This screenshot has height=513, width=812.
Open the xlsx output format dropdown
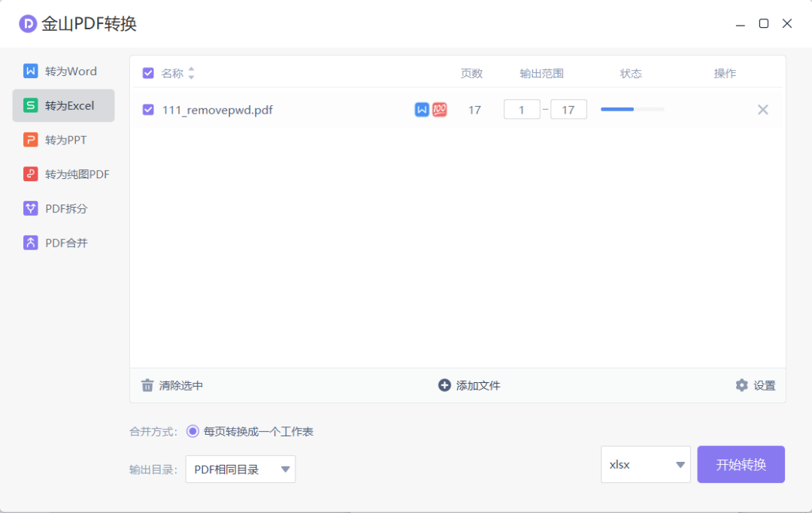[646, 464]
